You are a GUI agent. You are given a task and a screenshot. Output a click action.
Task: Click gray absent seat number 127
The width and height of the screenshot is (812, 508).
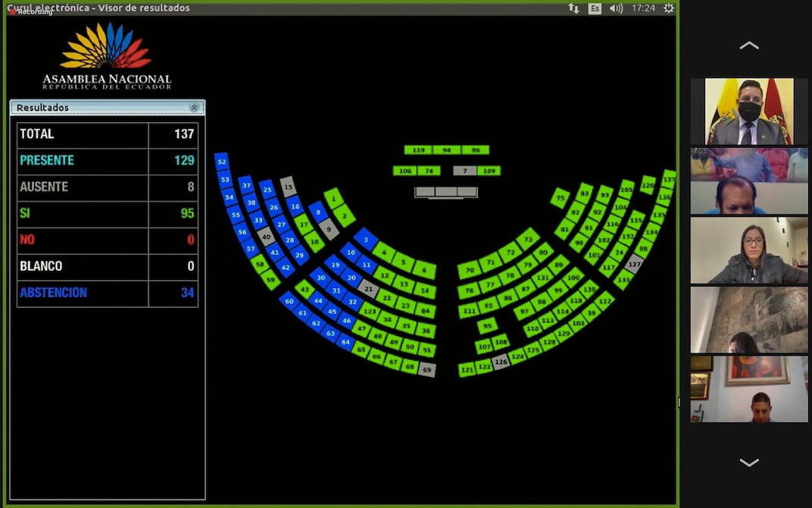tap(633, 265)
